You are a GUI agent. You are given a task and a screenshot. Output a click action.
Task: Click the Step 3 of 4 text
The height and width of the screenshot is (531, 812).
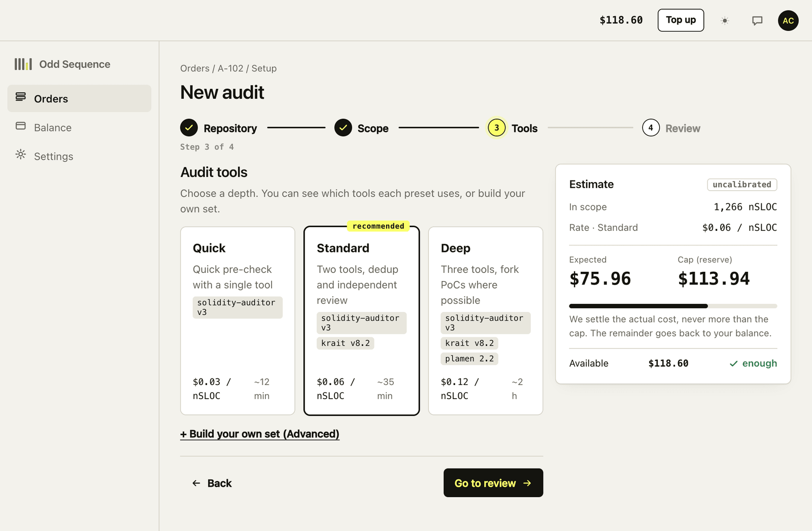coord(207,147)
